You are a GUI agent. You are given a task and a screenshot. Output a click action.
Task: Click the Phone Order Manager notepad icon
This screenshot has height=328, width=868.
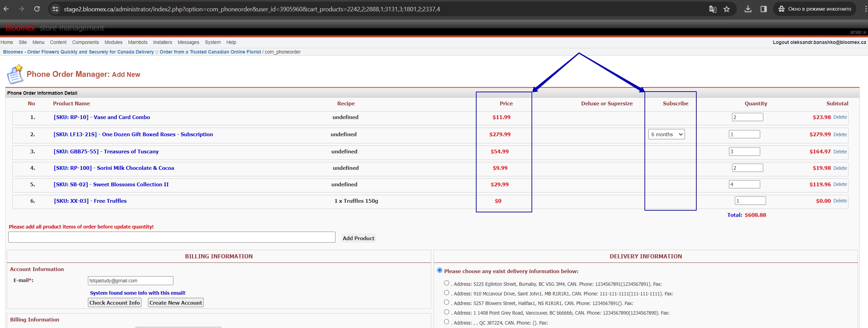coord(15,74)
